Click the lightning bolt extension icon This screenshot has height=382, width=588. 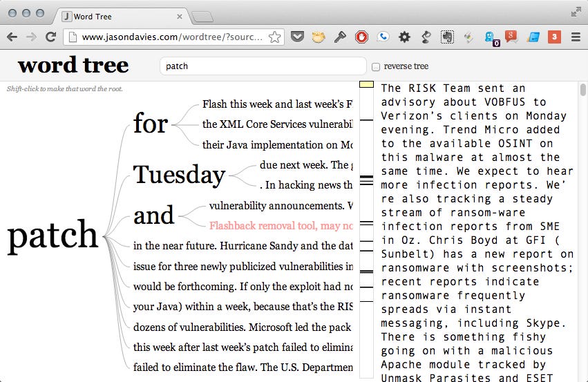(x=468, y=37)
